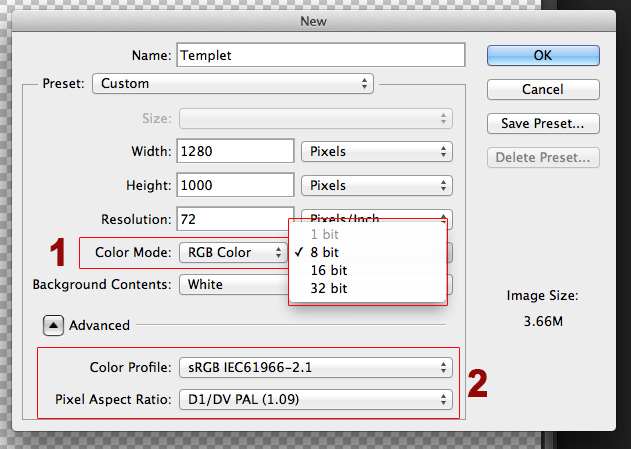Collapse the Advanced section triangle
631x449 pixels.
pos(53,325)
